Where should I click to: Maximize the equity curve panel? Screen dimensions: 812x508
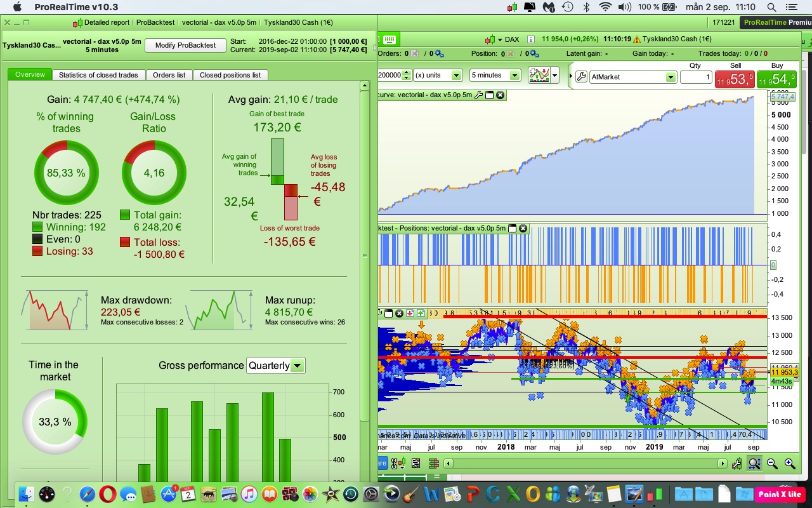tap(490, 95)
